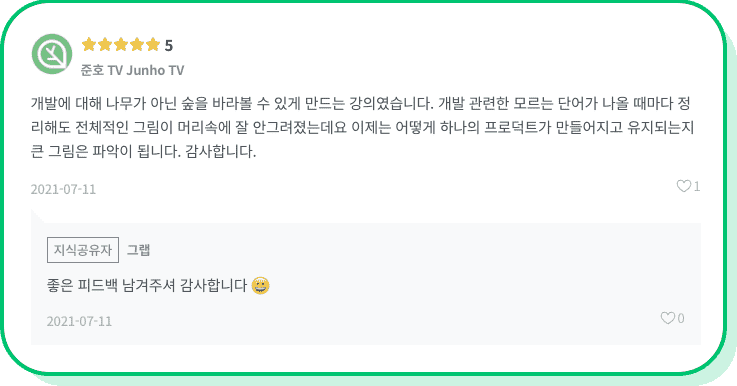This screenshot has height=386, width=737.
Task: Like the 그랩 reply via its heart icon
Action: pos(667,318)
